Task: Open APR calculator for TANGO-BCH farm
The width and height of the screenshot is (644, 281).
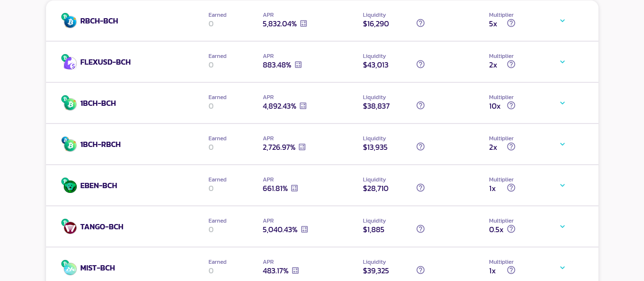Action: coord(304,229)
